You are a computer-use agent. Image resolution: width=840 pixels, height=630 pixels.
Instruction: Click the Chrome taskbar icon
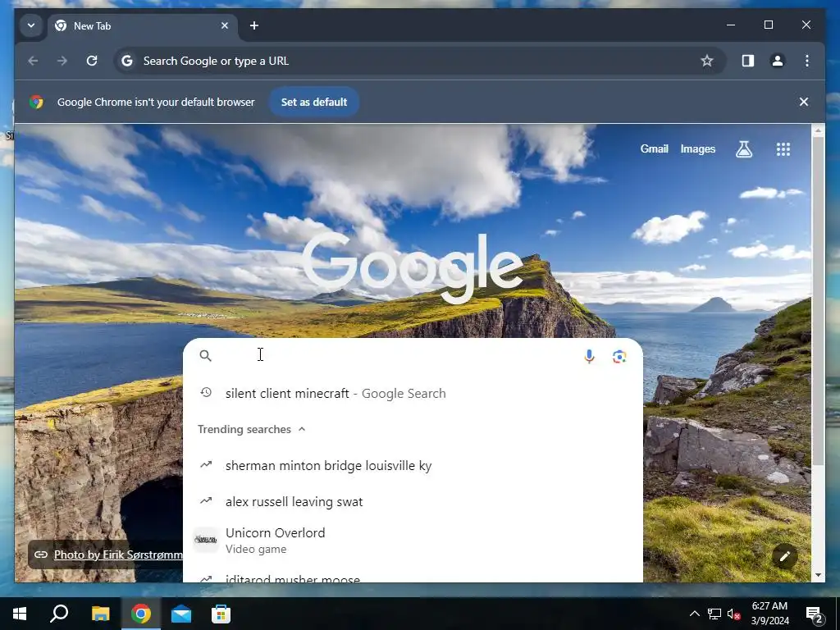[141, 614]
